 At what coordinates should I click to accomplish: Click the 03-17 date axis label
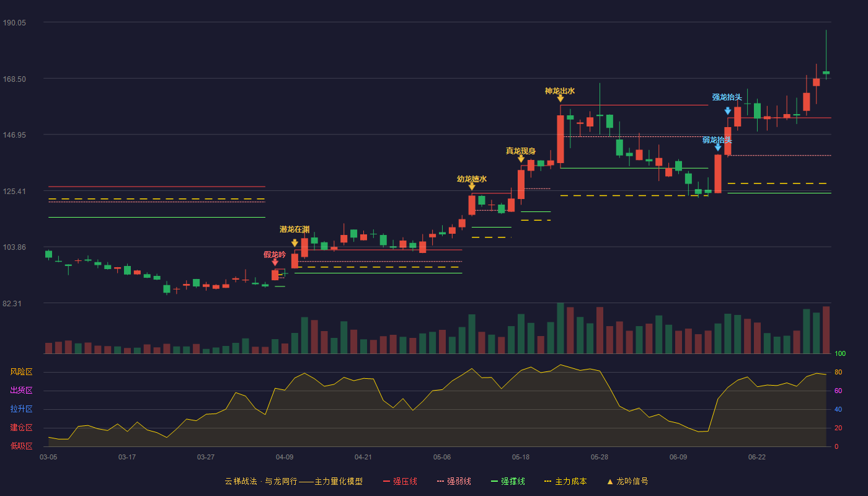tap(127, 457)
